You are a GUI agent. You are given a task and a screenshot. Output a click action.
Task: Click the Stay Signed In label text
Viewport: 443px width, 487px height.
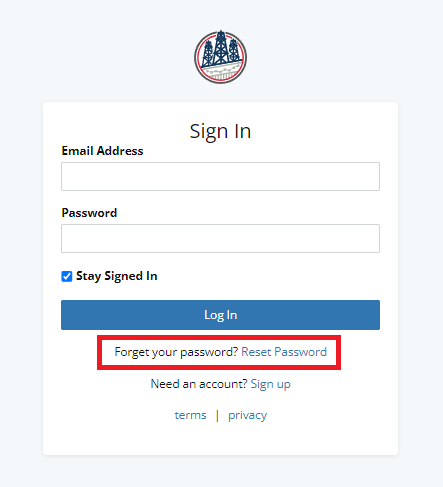[x=116, y=276]
